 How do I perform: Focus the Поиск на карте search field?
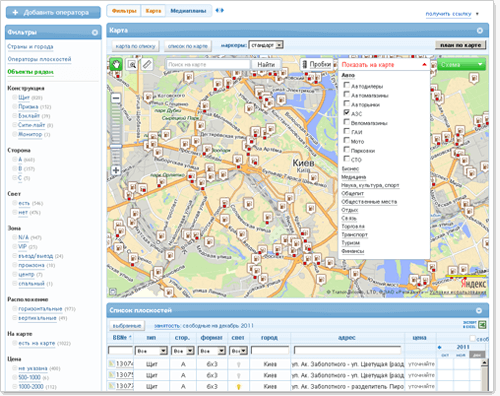click(x=208, y=64)
